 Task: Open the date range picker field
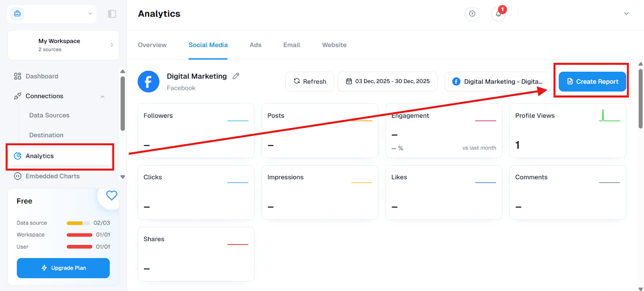[387, 81]
